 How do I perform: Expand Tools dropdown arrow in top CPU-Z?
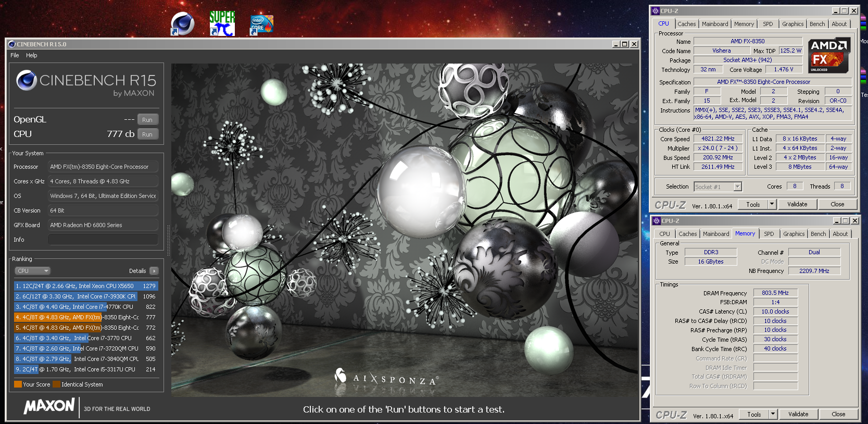772,204
